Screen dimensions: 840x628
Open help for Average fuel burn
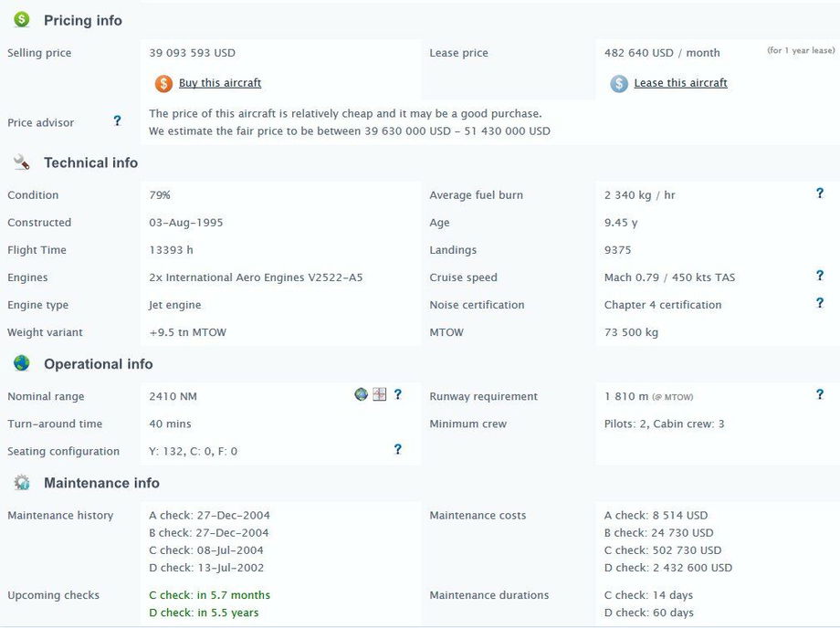(819, 194)
